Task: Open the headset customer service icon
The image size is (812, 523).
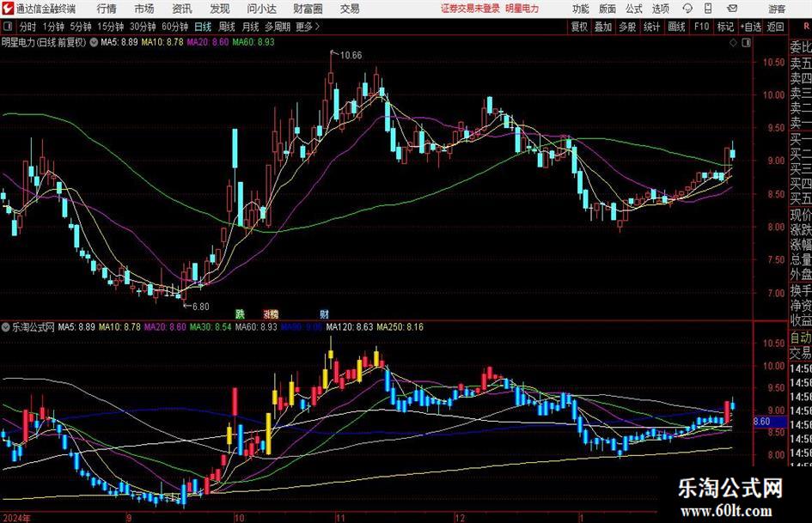Action: tap(687, 9)
